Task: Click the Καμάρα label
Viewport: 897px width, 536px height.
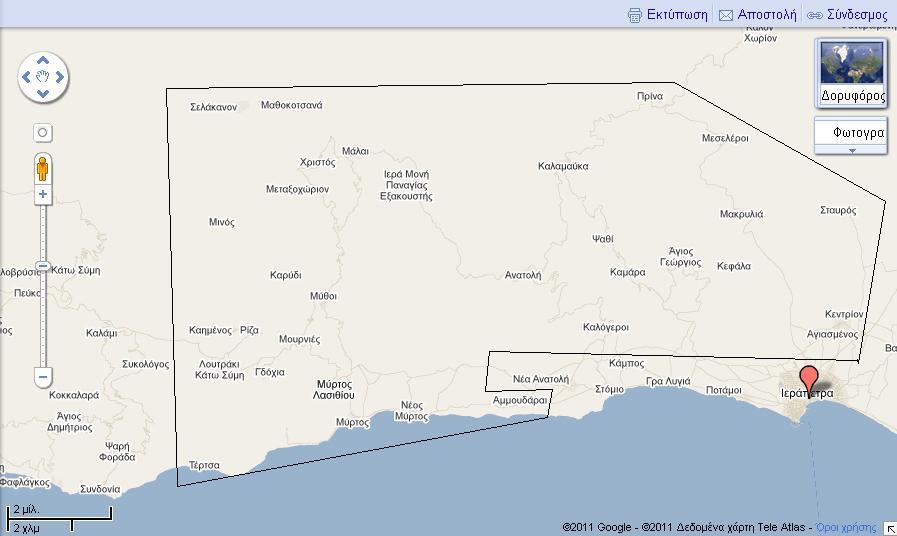Action: pyautogui.click(x=628, y=272)
